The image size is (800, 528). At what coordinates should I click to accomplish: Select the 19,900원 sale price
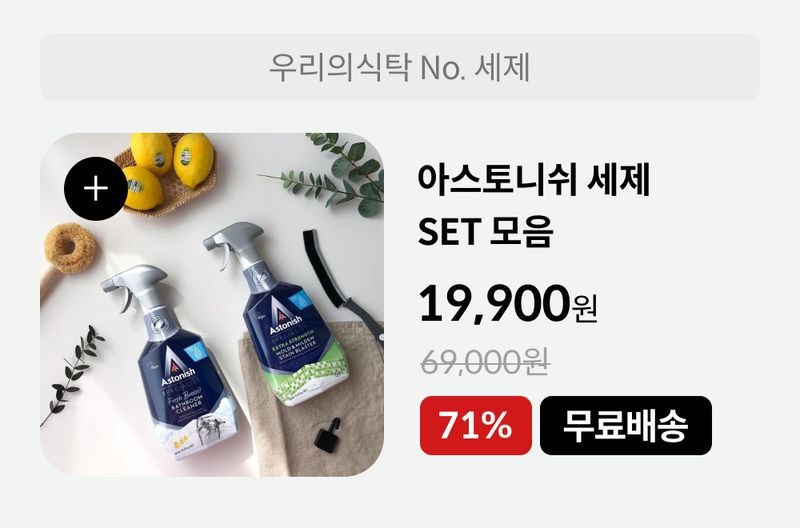pos(508,304)
